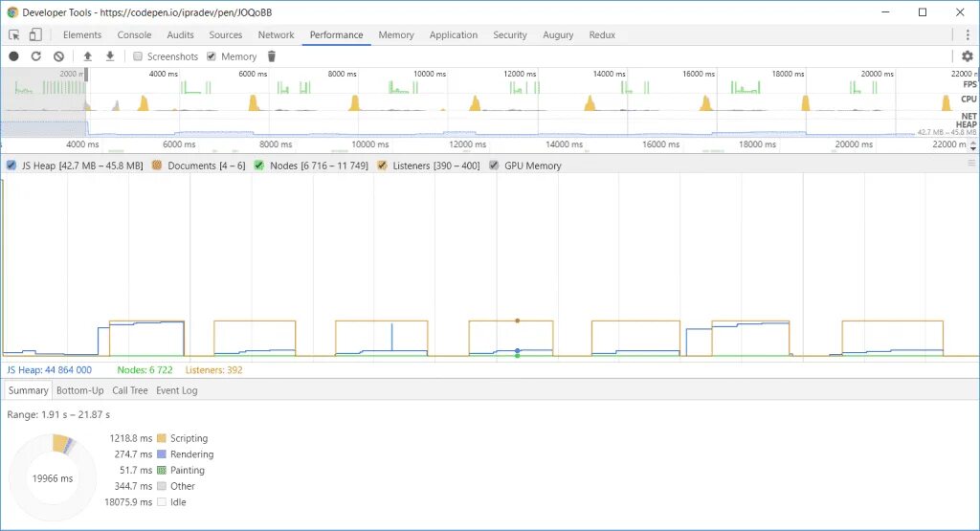Open the Augury tab
This screenshot has width=980, height=531.
click(558, 35)
